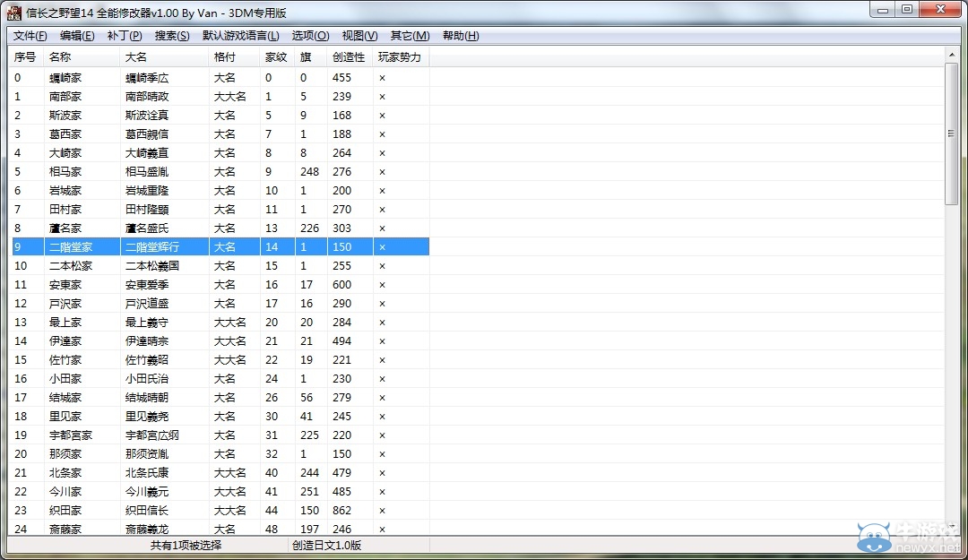Select the 北条家 row
The height and width of the screenshot is (560, 968).
point(220,473)
